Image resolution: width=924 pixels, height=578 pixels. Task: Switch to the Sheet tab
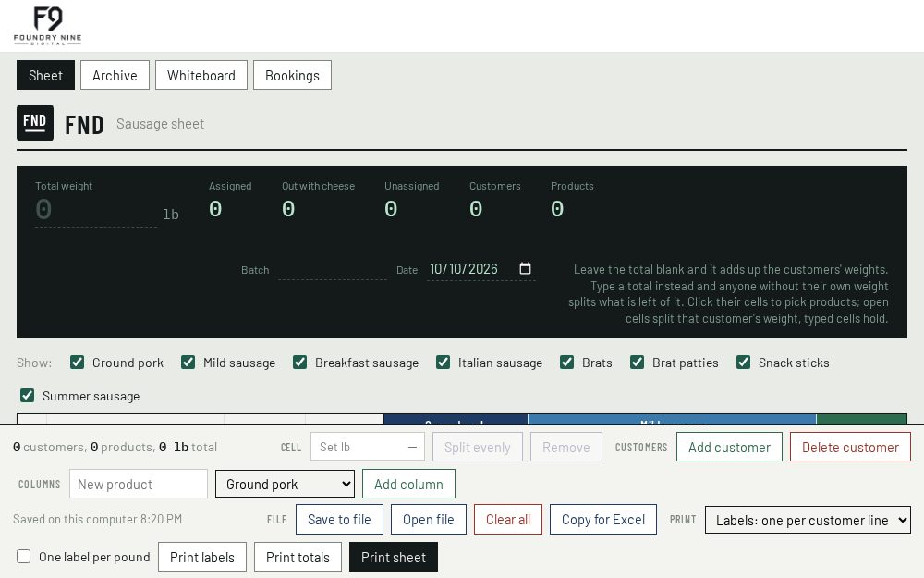45,75
